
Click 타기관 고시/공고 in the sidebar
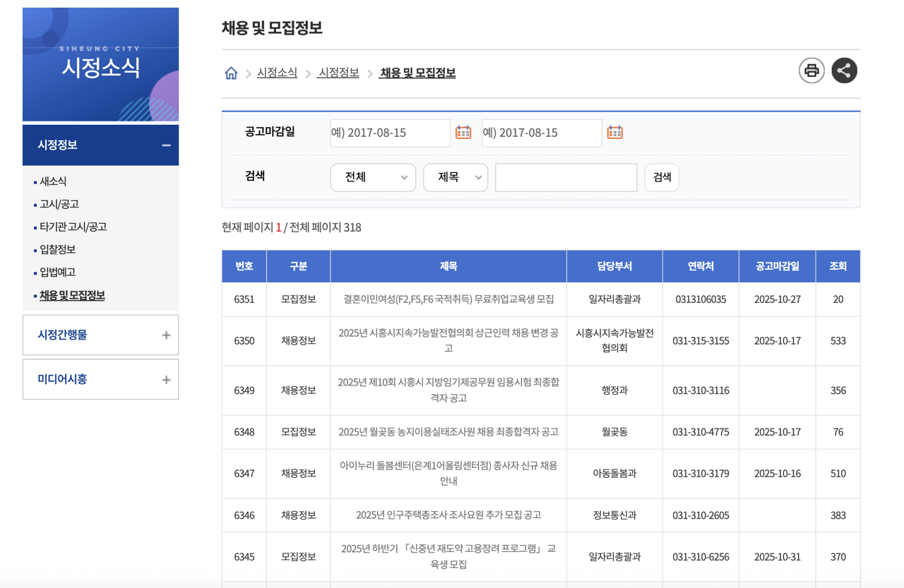73,226
